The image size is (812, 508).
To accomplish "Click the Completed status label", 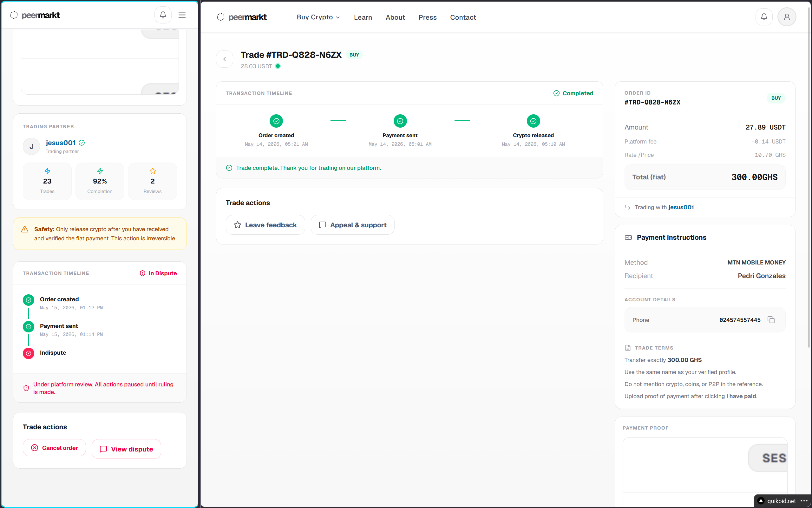I will coord(578,93).
